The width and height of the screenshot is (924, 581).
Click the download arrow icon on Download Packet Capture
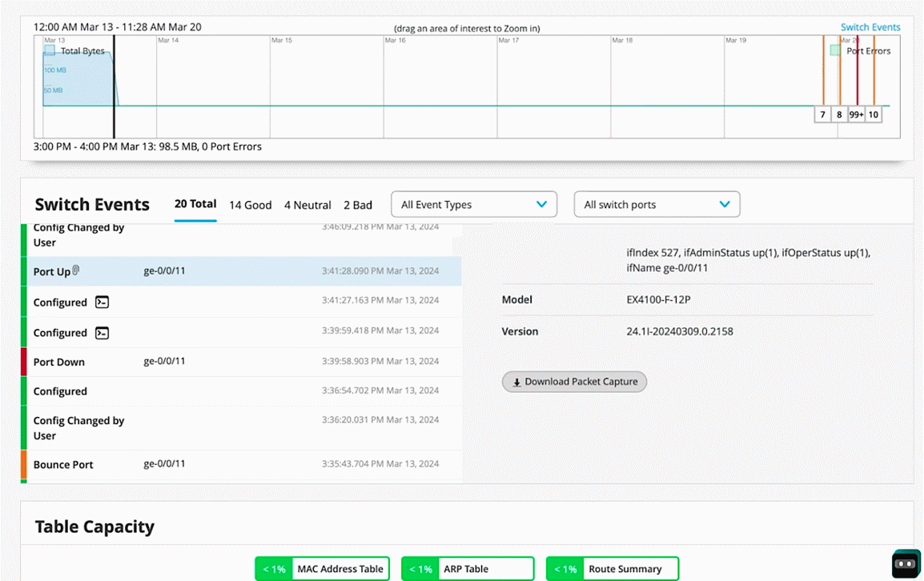coord(517,382)
